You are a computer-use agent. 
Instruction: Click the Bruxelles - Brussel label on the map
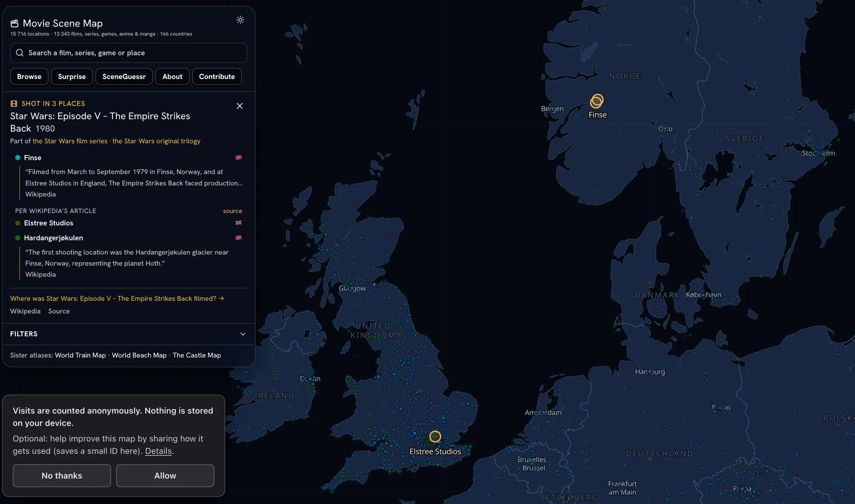click(x=532, y=464)
